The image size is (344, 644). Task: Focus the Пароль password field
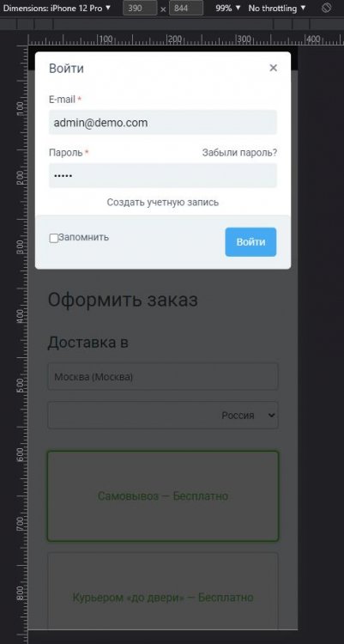pos(163,175)
